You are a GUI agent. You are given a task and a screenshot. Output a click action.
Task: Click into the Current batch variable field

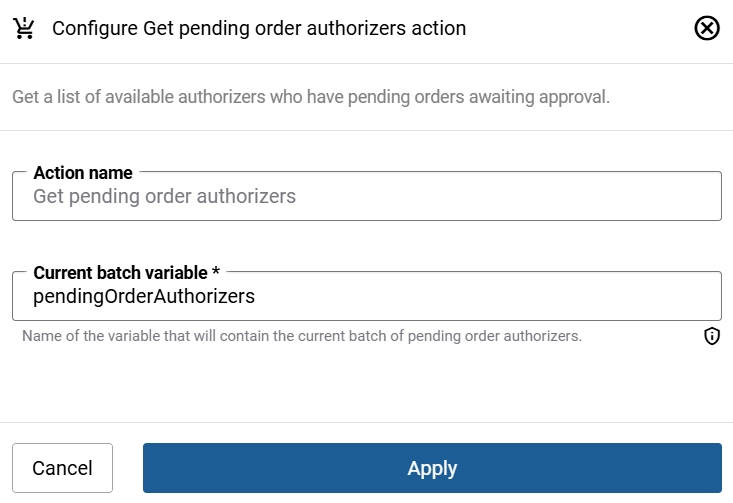(x=366, y=296)
